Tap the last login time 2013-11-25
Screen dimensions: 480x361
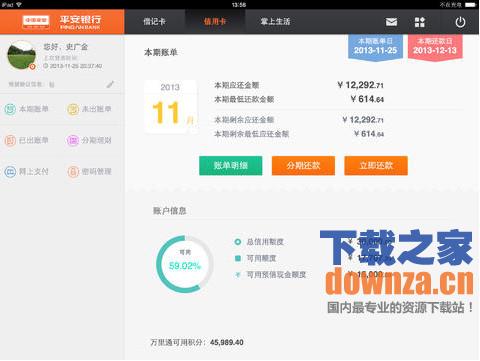[73, 66]
